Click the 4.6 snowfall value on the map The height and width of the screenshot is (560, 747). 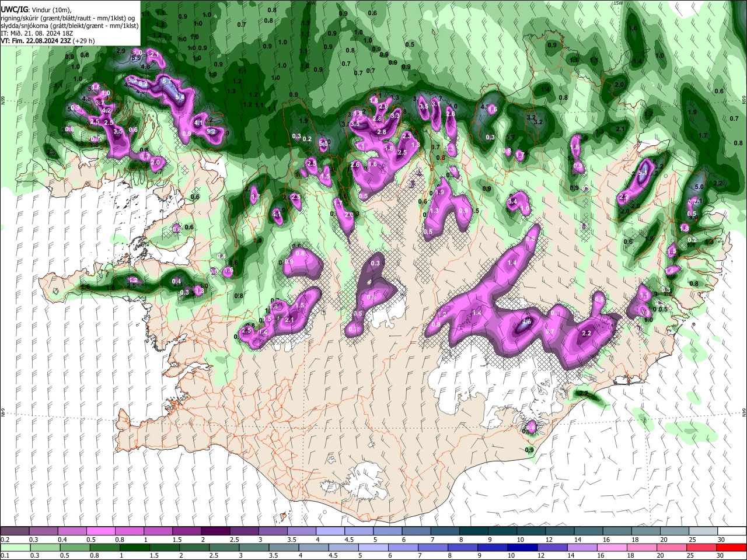click(x=526, y=321)
